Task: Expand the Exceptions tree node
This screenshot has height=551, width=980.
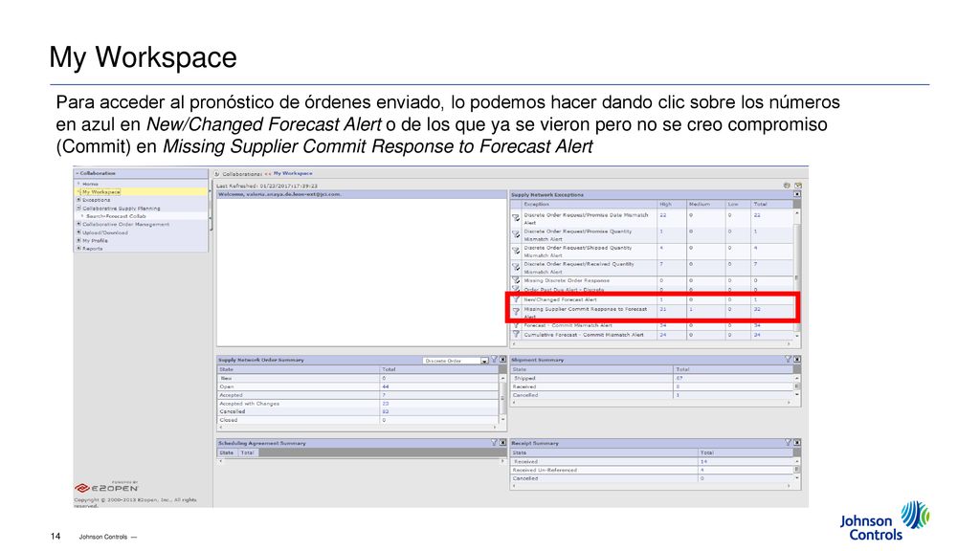Action: click(78, 200)
